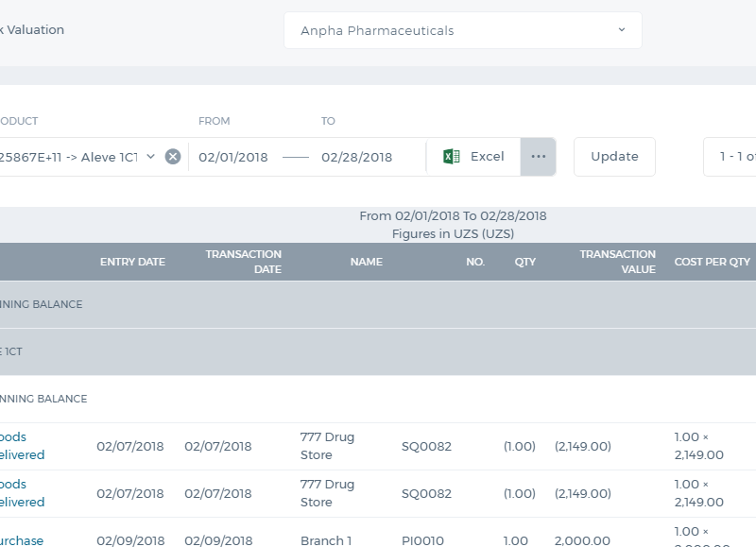Image resolution: width=756 pixels, height=547 pixels.
Task: Select the 1.00 quantity in the PI0010 row
Action: [515, 540]
